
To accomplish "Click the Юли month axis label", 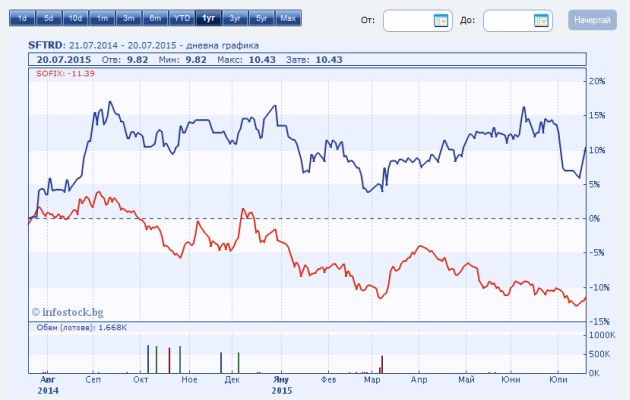I will pos(558,380).
